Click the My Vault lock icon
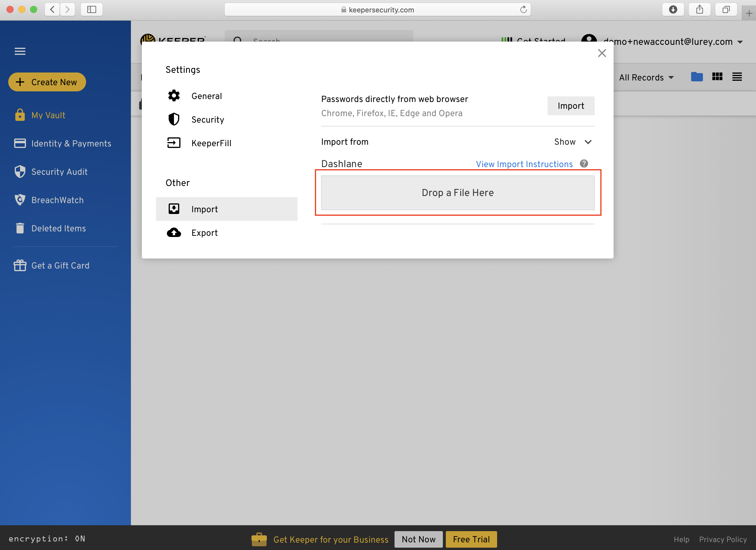This screenshot has width=756, height=550. pyautogui.click(x=20, y=115)
